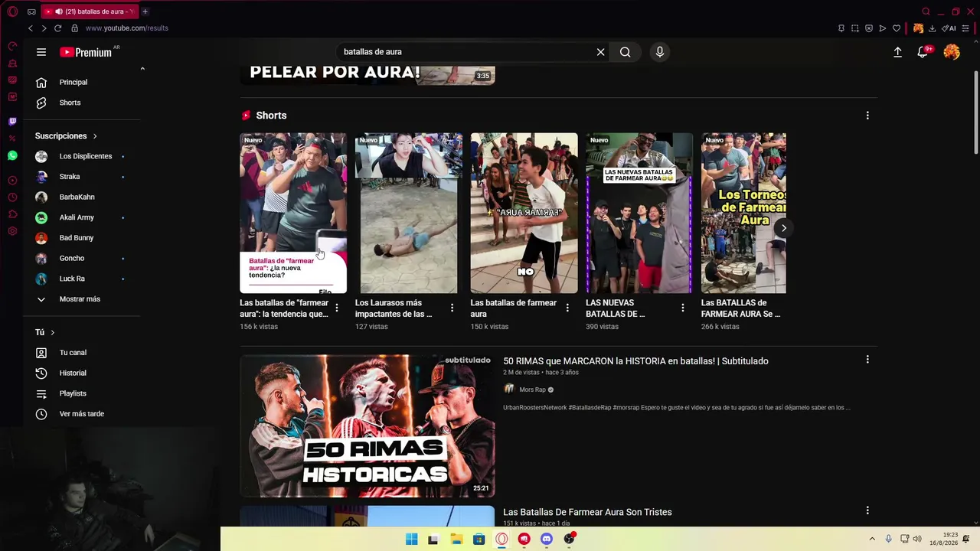Open the Opera sidebar extensions cube
The width and height of the screenshot is (980, 551).
12,214
